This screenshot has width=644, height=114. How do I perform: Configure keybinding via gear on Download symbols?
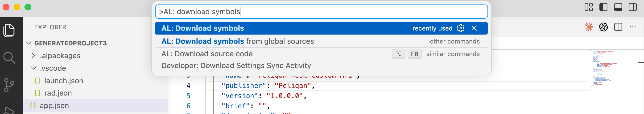461,28
